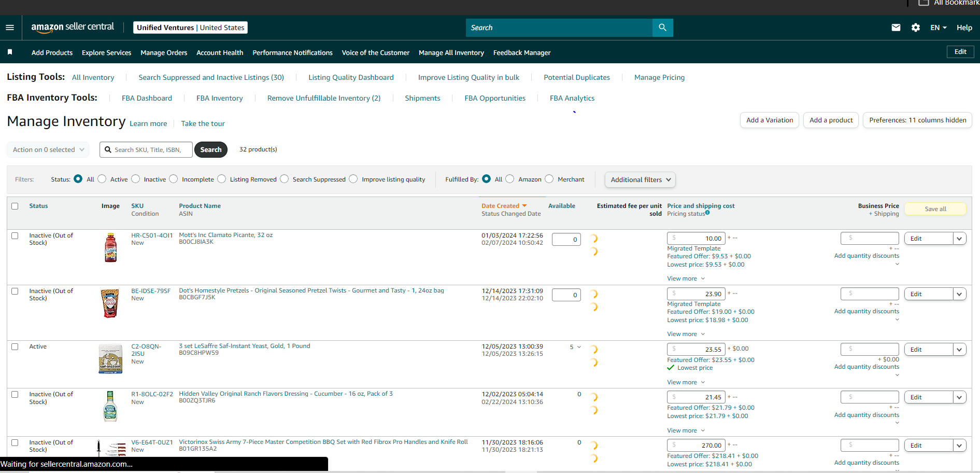The width and height of the screenshot is (980, 473).
Task: Open Learn more link beside Manage Inventory
Action: tap(148, 123)
